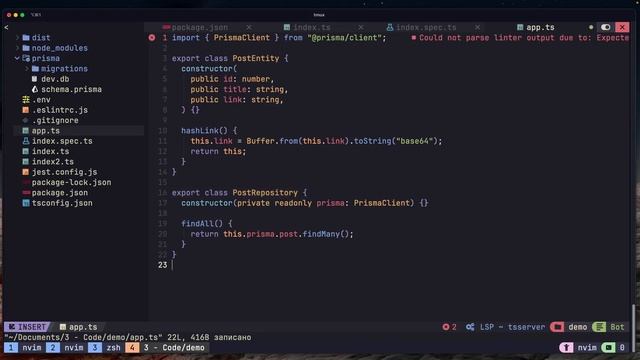Select the app.ts tab

[x=540, y=27]
